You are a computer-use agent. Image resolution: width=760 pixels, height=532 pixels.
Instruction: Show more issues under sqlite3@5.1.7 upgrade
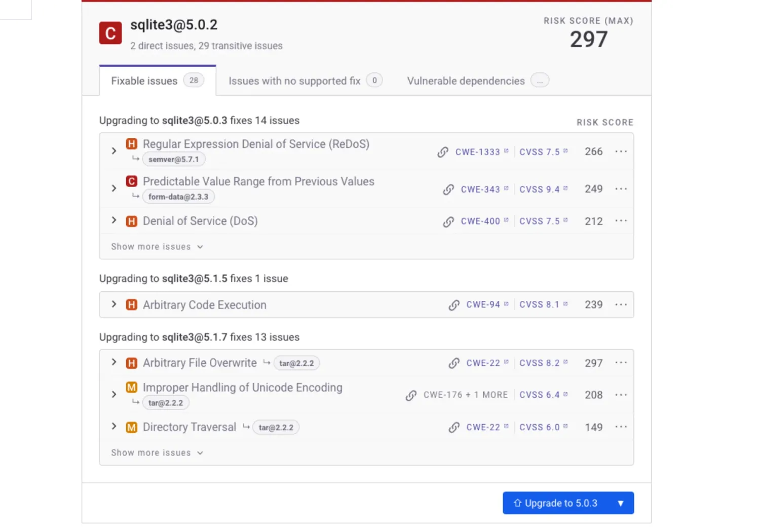(157, 453)
